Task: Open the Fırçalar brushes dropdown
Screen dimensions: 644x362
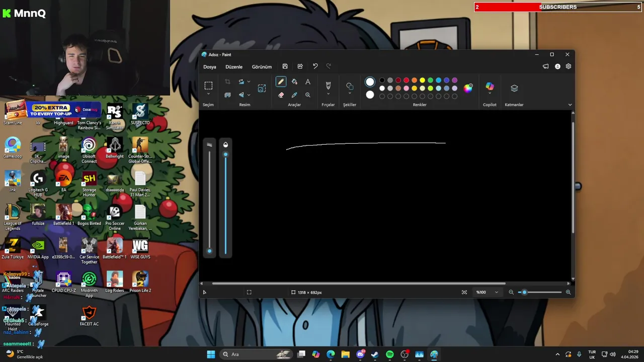Action: coord(328,94)
